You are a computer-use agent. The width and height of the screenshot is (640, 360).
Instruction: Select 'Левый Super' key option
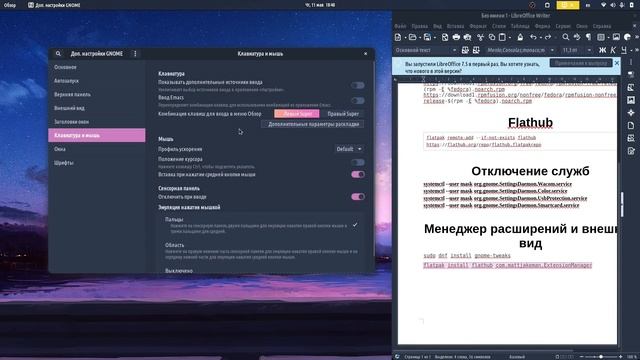tap(297, 114)
